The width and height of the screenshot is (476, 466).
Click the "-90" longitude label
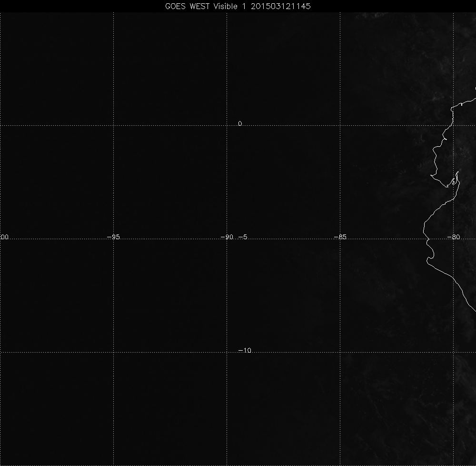point(227,237)
